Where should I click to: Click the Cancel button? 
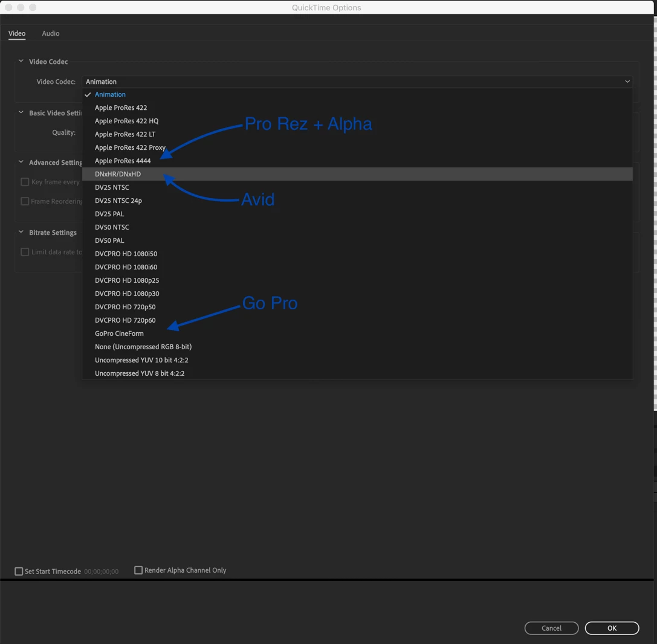pyautogui.click(x=551, y=628)
